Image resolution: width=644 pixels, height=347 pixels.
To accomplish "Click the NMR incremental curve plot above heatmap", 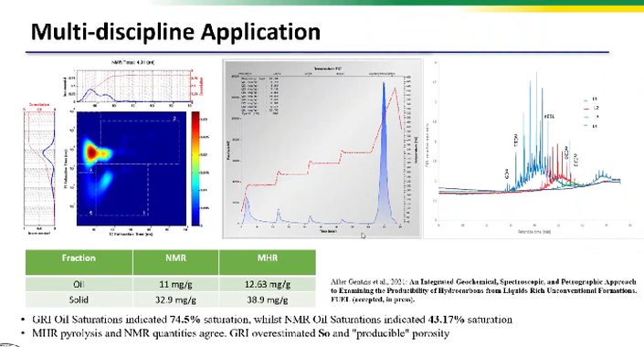I will click(134, 86).
